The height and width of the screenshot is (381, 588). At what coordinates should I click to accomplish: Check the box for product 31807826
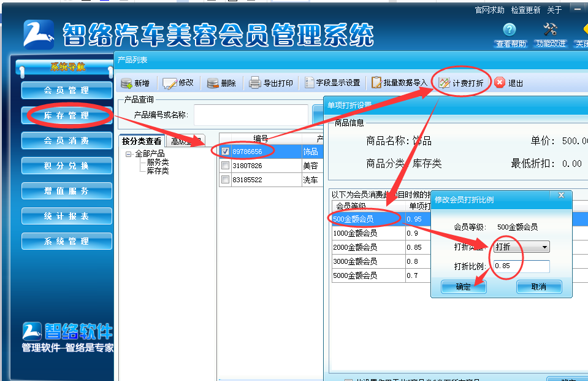(226, 166)
